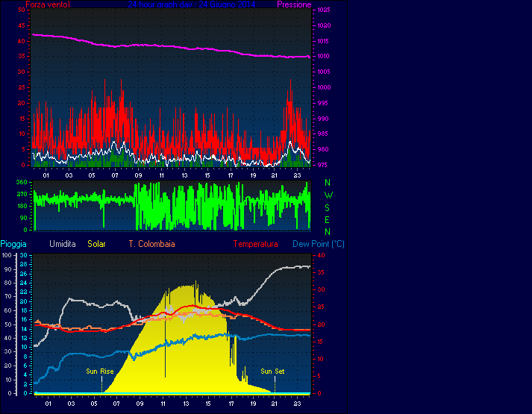The image size is (532, 414).
Task: Click the 60 humidity axis value
Action: tap(8, 310)
